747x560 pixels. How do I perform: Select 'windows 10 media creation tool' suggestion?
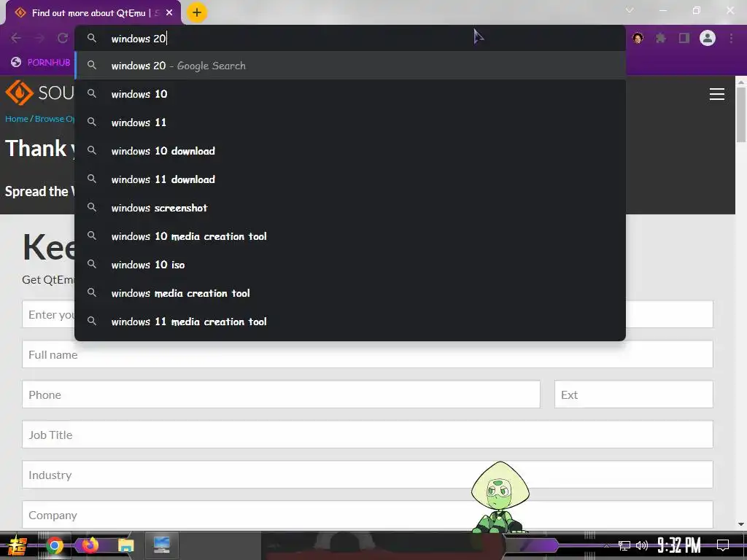click(x=350, y=236)
